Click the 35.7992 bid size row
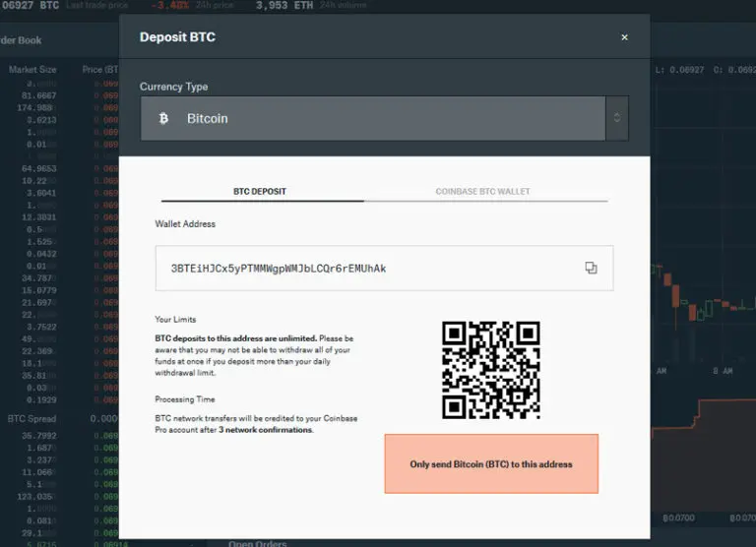The image size is (756, 547). point(38,436)
